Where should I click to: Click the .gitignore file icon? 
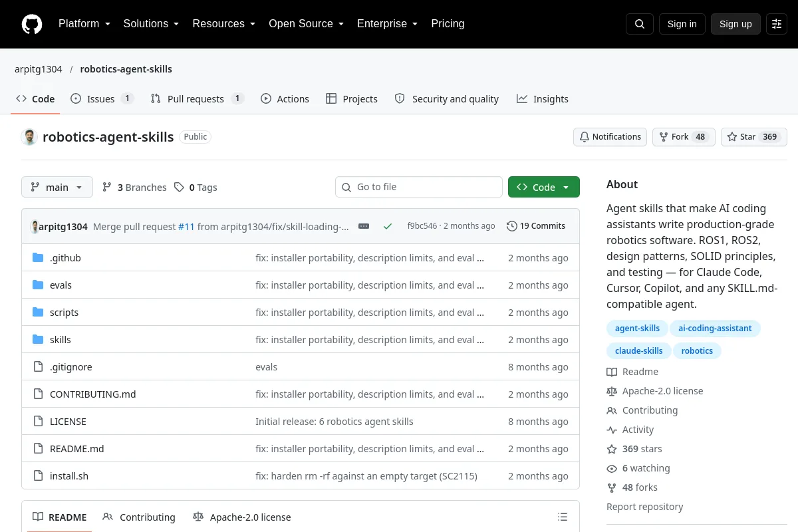pyautogui.click(x=38, y=366)
